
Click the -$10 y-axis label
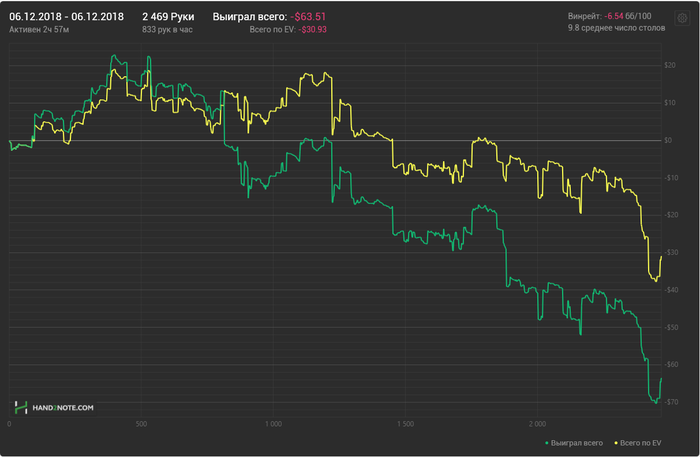[671, 178]
